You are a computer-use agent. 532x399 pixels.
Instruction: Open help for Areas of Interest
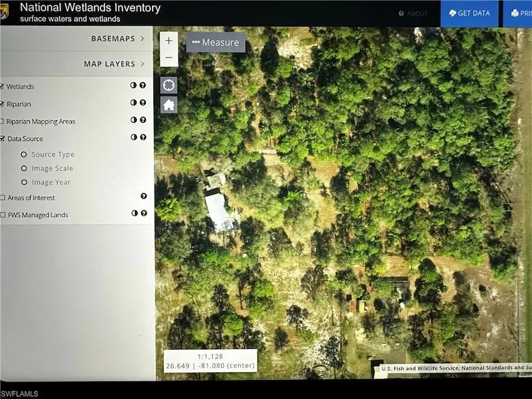pos(143,197)
